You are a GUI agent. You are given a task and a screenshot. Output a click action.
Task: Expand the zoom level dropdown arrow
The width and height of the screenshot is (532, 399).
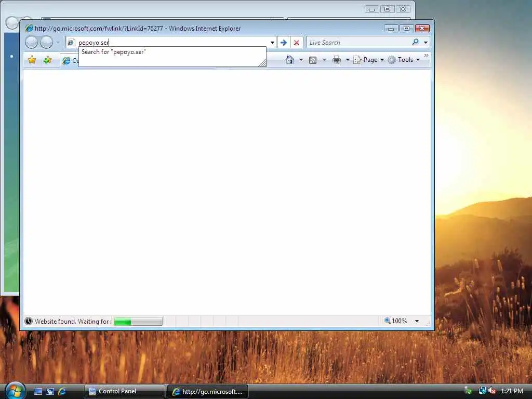(x=417, y=321)
